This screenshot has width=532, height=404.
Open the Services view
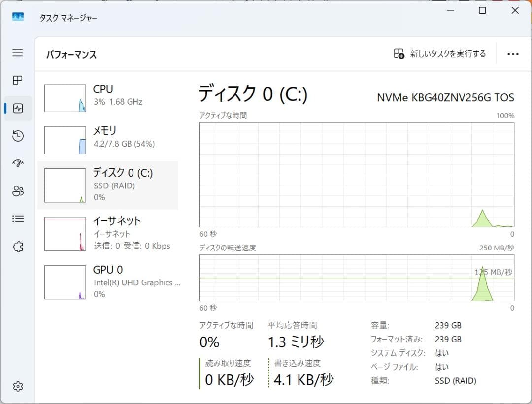tap(17, 247)
